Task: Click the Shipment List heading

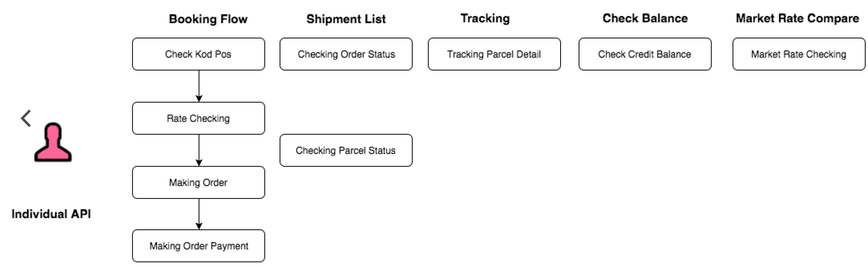Action: tap(346, 19)
